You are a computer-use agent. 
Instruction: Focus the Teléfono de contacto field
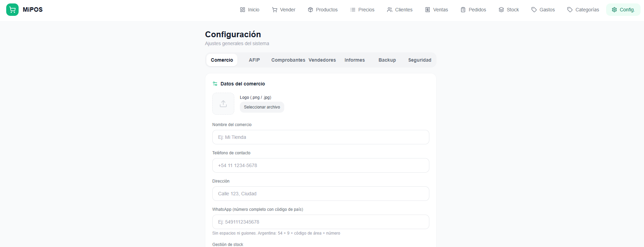point(321,165)
